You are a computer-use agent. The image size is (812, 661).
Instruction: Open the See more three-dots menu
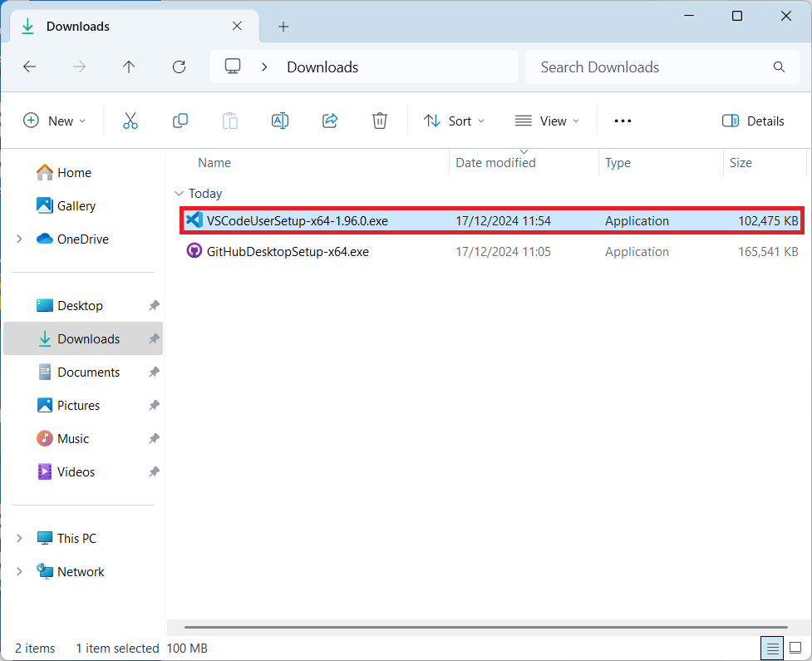coord(623,121)
